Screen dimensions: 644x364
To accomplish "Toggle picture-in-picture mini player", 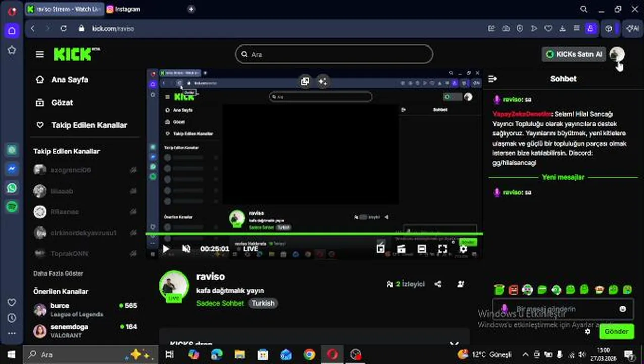I will 380,249.
